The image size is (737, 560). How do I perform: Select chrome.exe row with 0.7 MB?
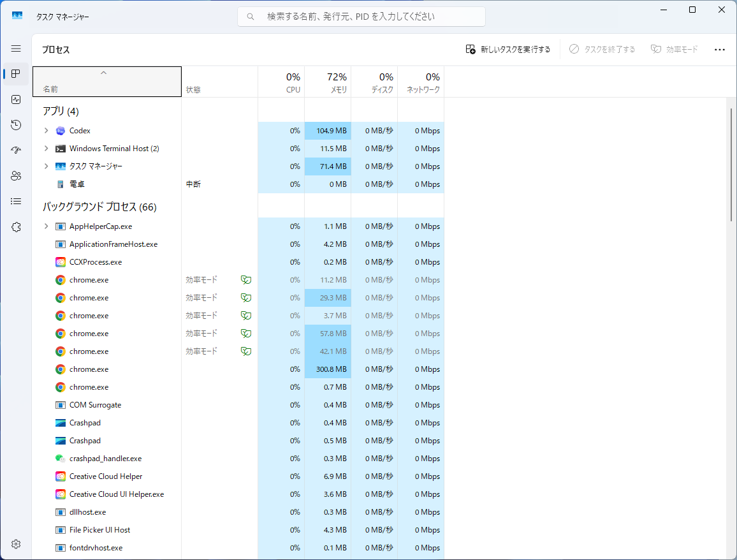point(238,387)
